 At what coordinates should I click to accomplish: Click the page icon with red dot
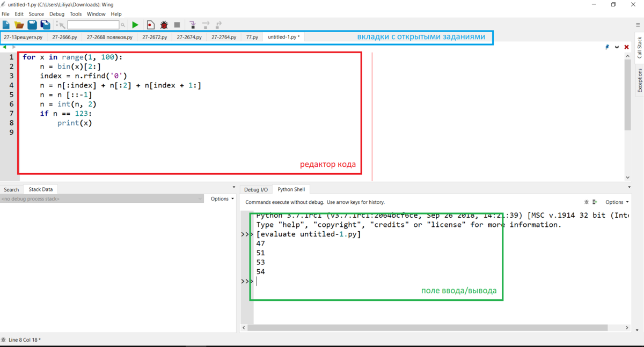(x=151, y=25)
